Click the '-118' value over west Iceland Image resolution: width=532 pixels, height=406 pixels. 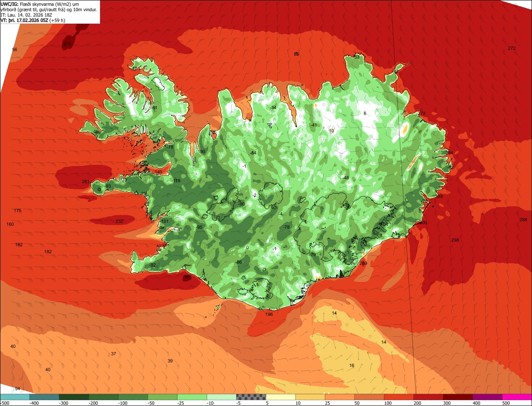pos(176,181)
